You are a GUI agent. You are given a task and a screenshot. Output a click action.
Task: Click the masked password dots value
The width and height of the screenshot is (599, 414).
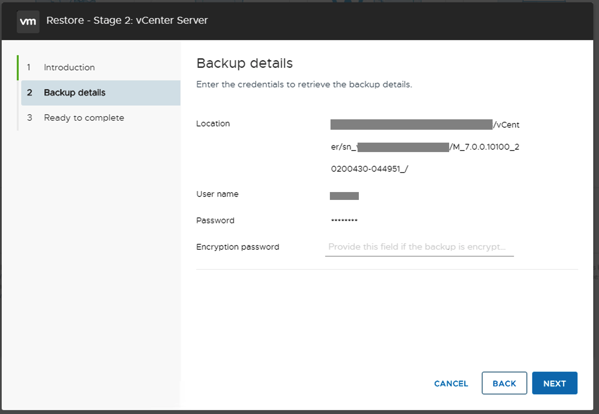click(344, 220)
